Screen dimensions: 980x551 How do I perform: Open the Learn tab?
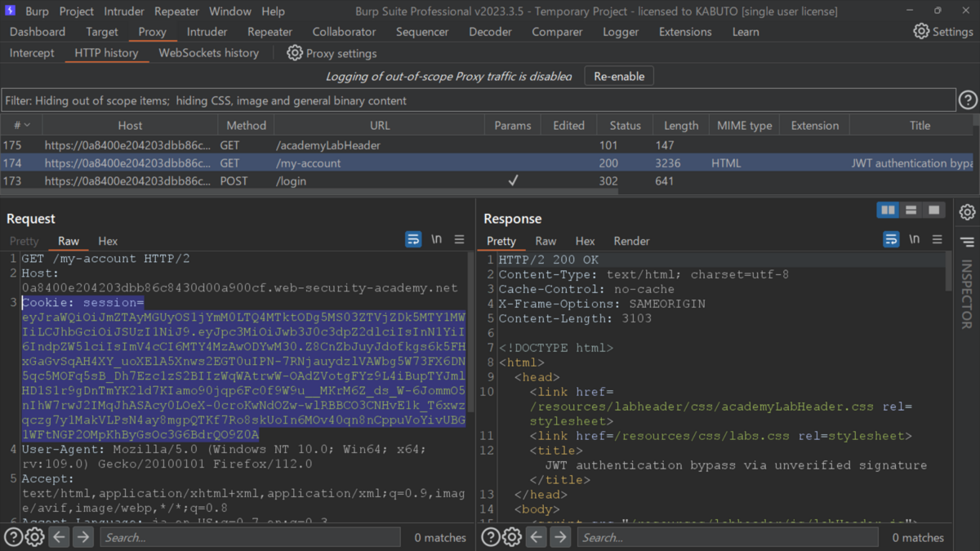coord(746,32)
